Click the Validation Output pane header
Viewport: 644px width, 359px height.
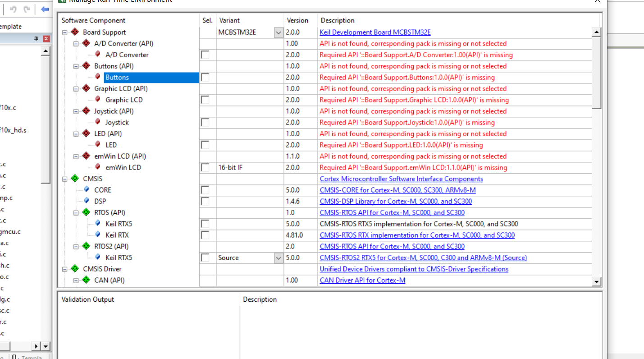point(88,299)
